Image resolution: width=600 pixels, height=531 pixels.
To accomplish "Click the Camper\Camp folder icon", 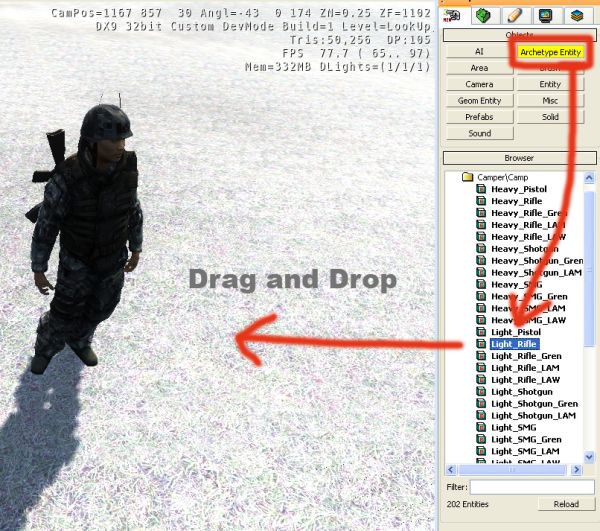I will [466, 177].
